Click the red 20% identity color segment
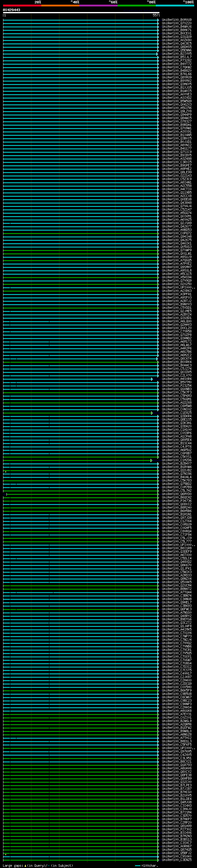 [x=22, y=6]
